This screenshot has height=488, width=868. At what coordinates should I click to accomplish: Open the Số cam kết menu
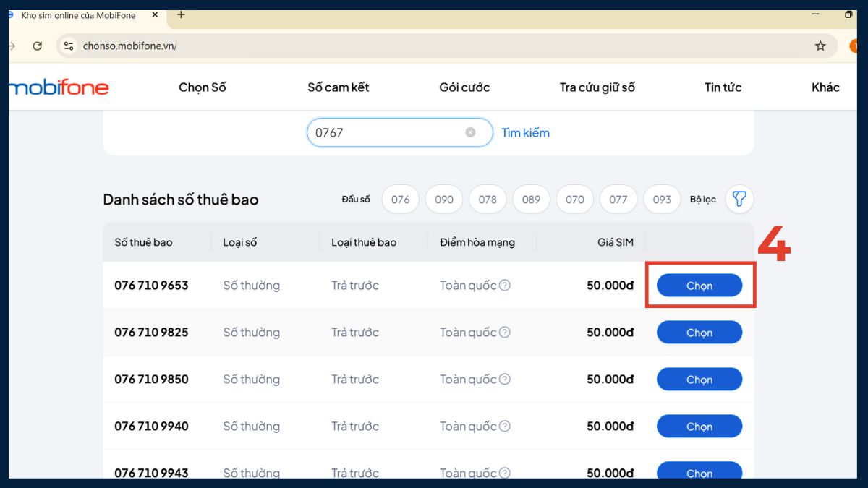tap(339, 87)
